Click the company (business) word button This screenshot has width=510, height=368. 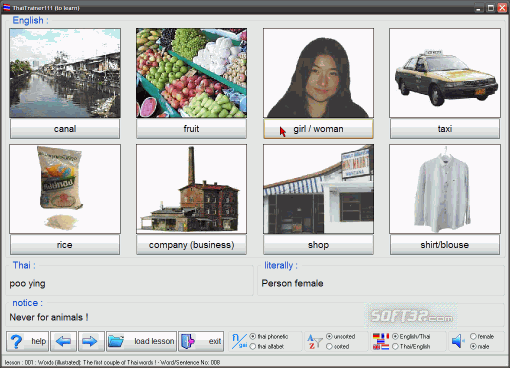[191, 245]
